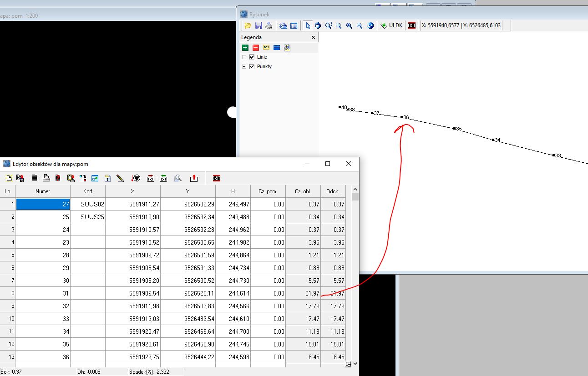Click the H column header
Viewport: 588px width, 376px height.
(233, 191)
